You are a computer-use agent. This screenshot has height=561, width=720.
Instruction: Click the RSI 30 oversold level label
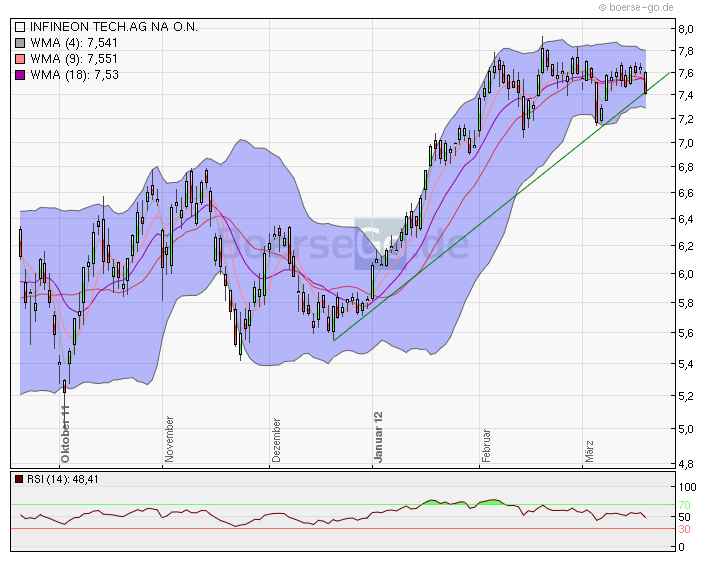coord(684,529)
